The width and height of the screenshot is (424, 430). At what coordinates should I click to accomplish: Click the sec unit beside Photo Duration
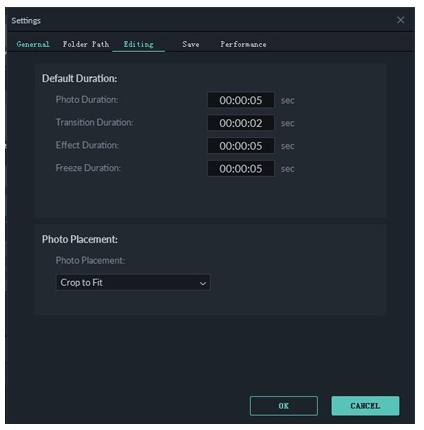287,100
